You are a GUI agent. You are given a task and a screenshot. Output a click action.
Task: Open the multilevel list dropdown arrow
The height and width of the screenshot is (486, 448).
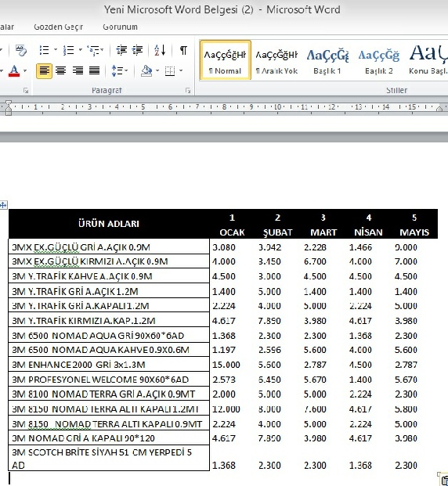click(102, 49)
